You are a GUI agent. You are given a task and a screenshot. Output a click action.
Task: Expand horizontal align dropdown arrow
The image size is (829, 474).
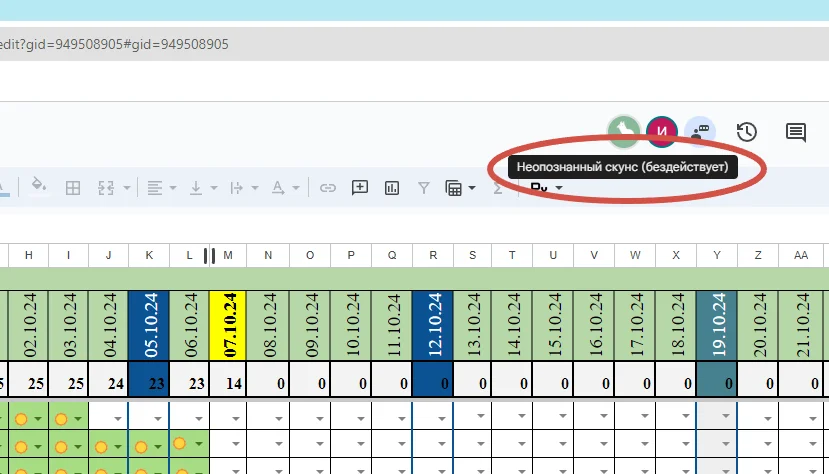tap(172, 188)
